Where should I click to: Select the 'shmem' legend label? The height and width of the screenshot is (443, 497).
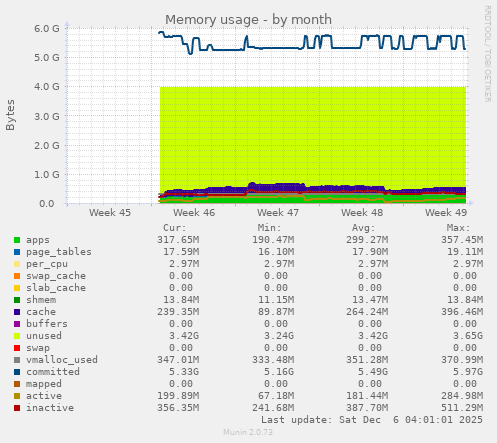(x=41, y=300)
